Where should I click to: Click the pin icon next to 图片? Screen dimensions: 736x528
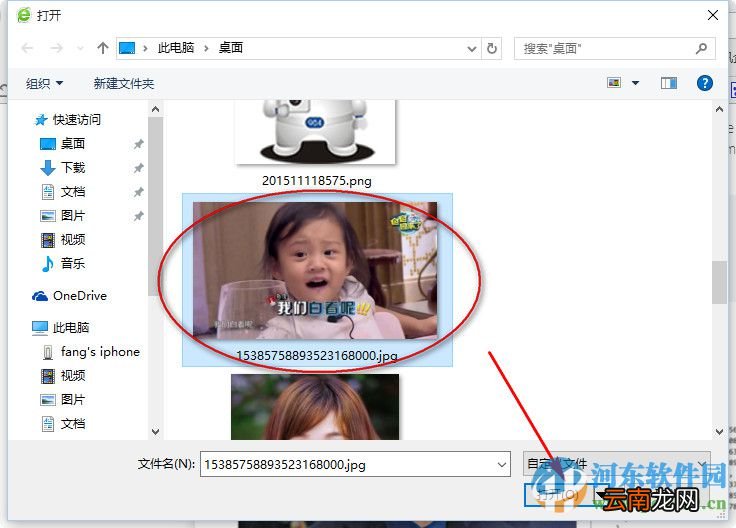coord(138,215)
